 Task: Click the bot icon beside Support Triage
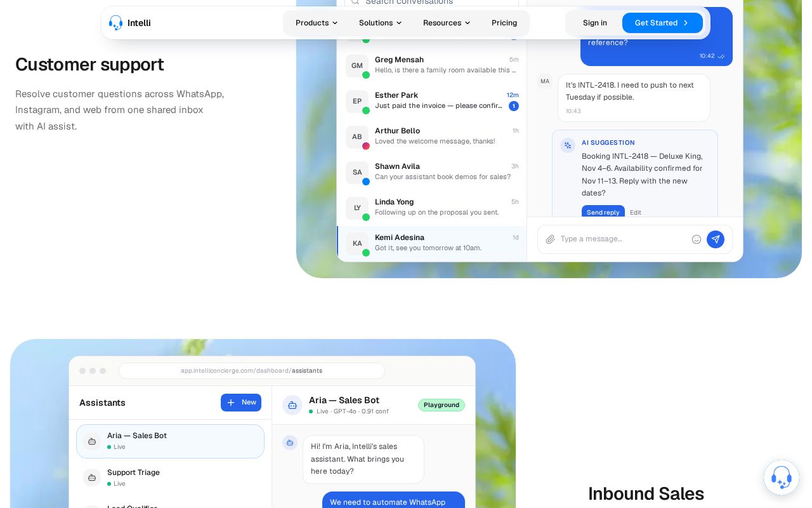click(x=92, y=478)
